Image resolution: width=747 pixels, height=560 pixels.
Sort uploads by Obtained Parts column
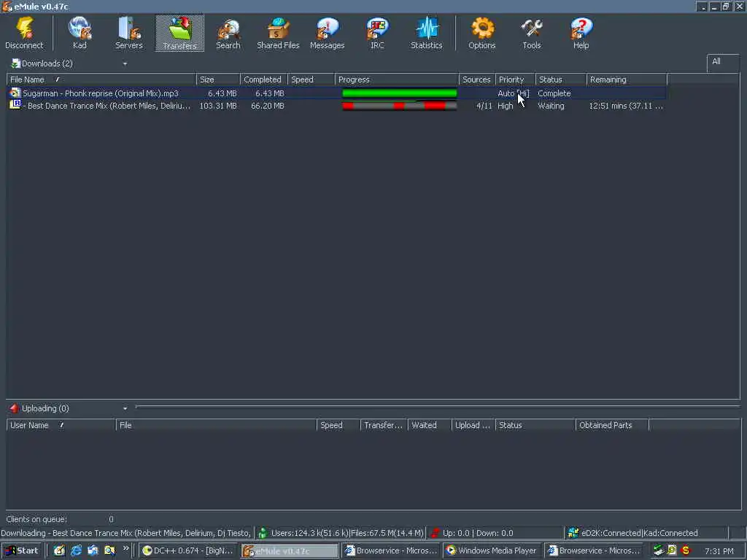pos(612,425)
